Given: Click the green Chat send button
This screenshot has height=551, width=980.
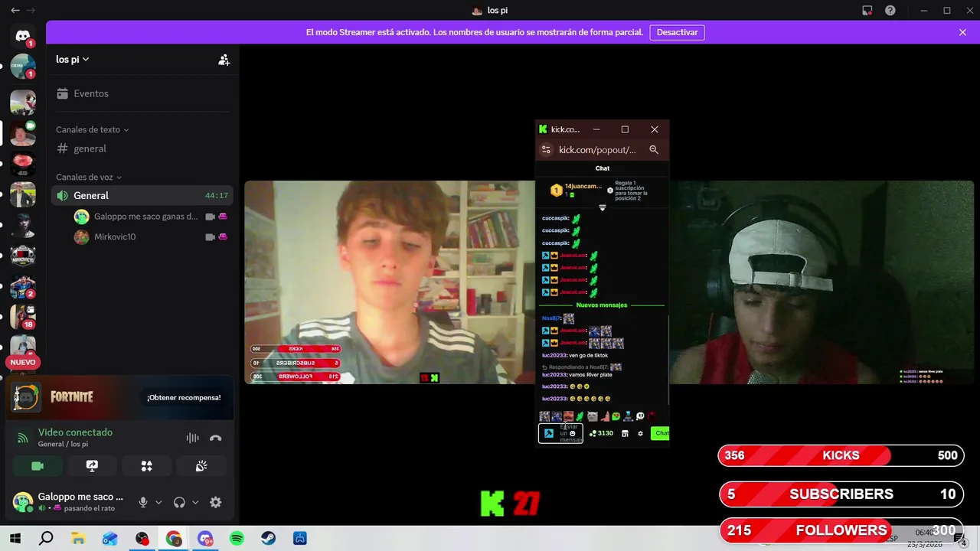Looking at the screenshot, I should (660, 433).
